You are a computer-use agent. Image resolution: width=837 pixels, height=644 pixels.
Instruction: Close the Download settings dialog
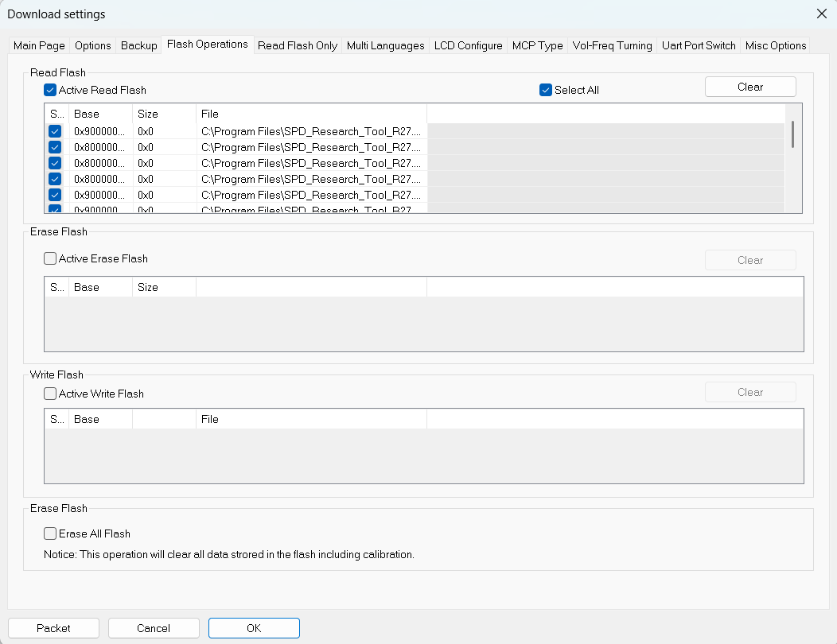821,14
